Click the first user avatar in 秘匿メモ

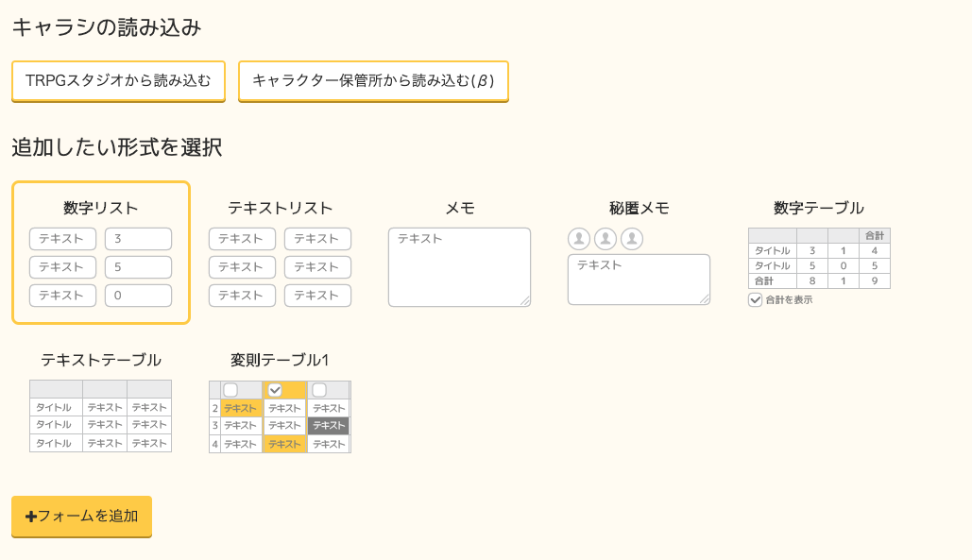(579, 239)
